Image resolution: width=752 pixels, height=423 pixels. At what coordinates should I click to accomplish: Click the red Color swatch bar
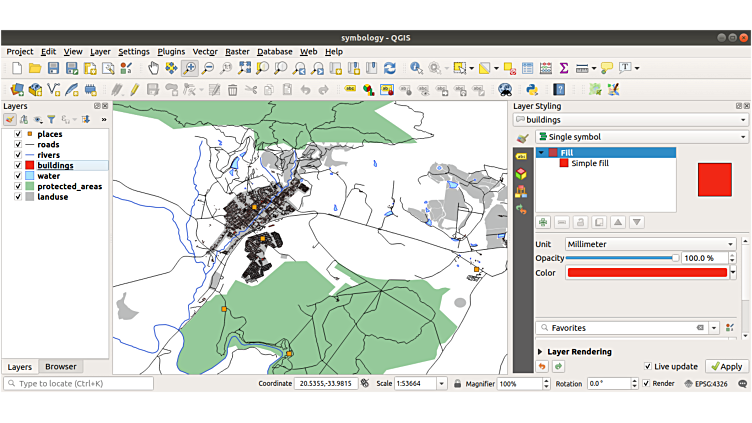(647, 272)
